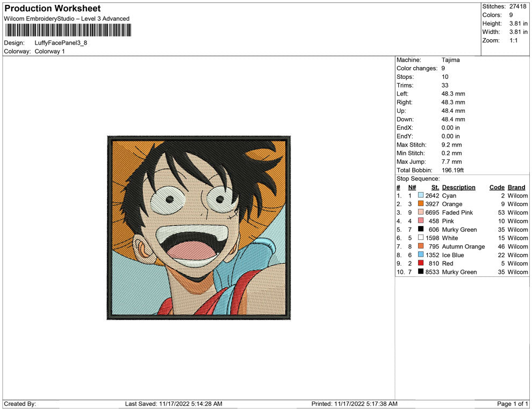Click the design name LuffyFacePanel3_8
The image size is (532, 409).
point(61,43)
